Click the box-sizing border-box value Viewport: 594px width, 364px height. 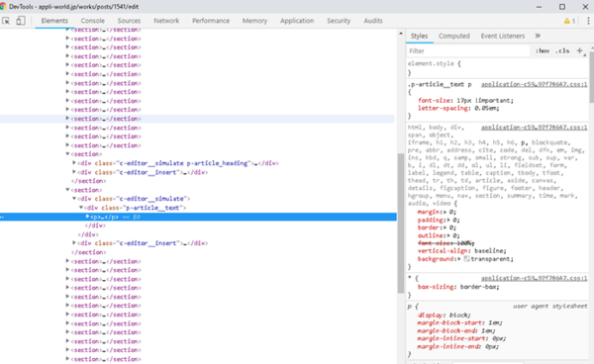coord(478,287)
